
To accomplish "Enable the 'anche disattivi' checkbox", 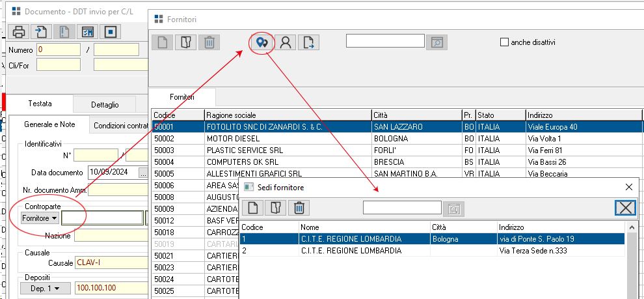I will point(504,42).
